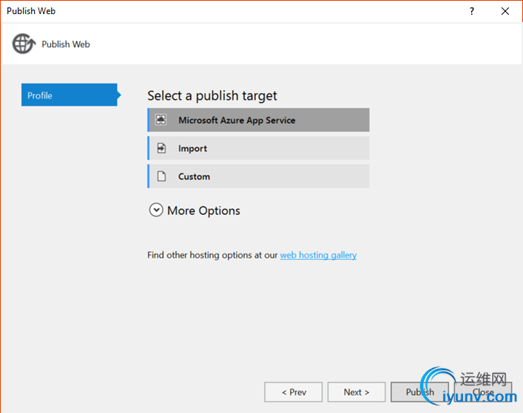Screen dimensions: 523x413
Task: Click the 'Publish Web' header label beside globe
Action: [x=66, y=44]
